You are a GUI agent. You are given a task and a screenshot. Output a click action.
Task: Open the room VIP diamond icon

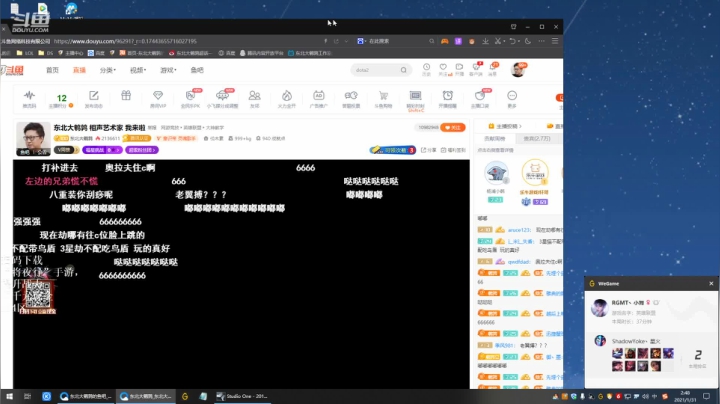[x=158, y=98]
